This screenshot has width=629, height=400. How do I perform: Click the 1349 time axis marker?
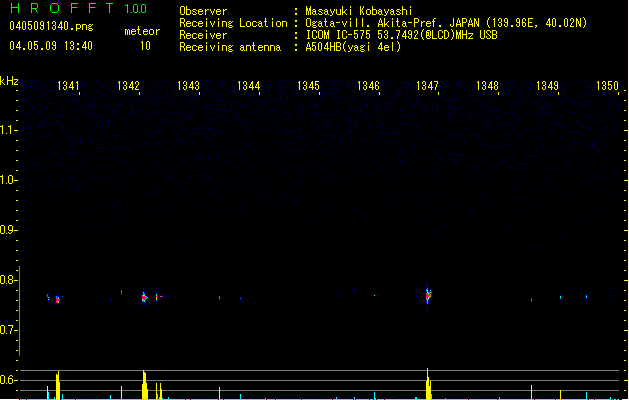point(548,86)
